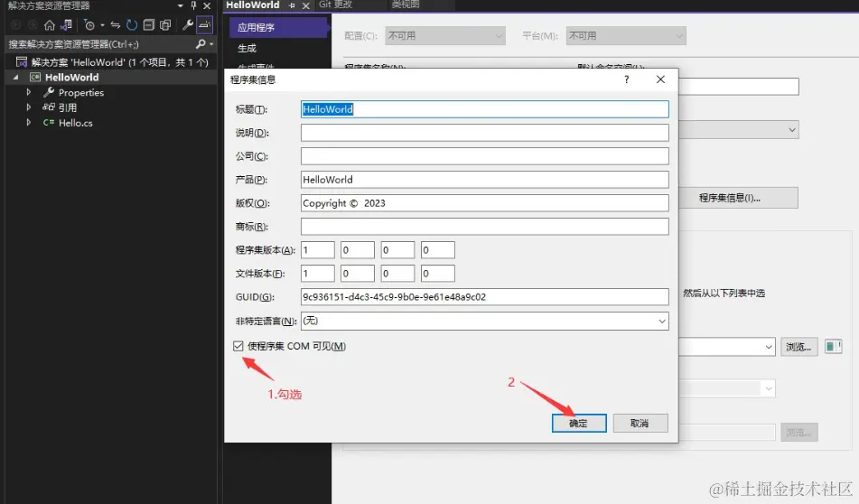The width and height of the screenshot is (859, 504).
Task: Collapse the HelloWorld project node
Action: click(x=16, y=78)
